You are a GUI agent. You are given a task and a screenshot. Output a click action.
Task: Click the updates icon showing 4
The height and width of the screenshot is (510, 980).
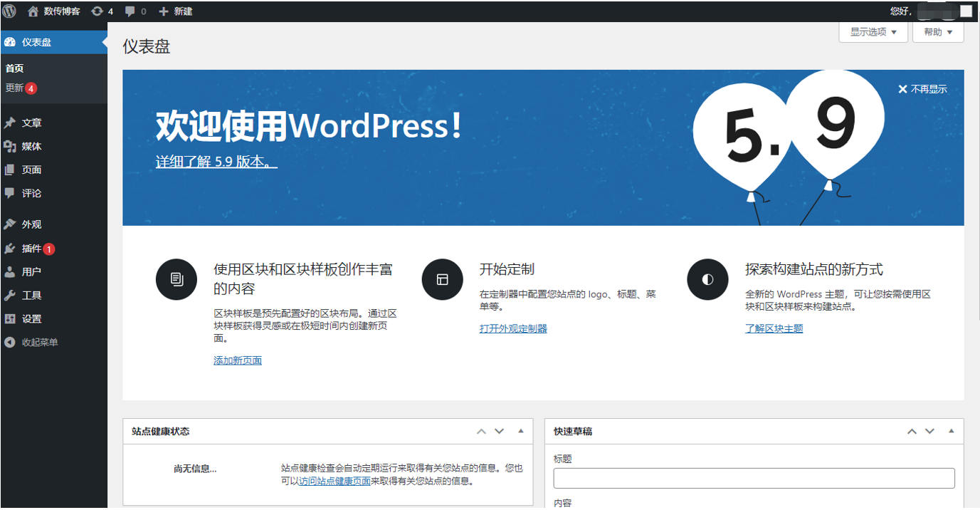[x=97, y=11]
